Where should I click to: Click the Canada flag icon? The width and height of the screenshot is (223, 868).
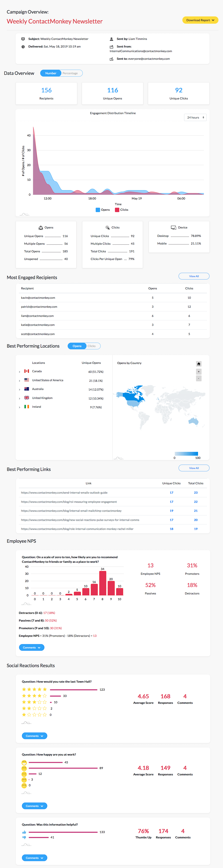26,371
